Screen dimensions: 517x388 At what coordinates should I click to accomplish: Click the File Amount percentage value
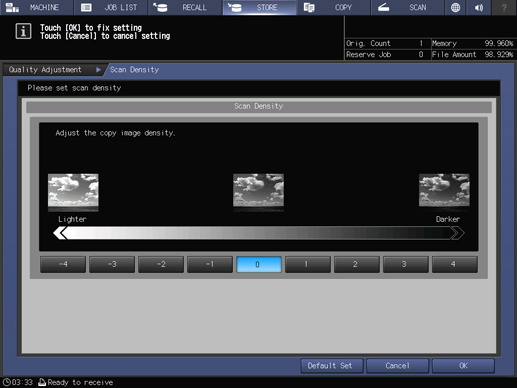point(499,55)
